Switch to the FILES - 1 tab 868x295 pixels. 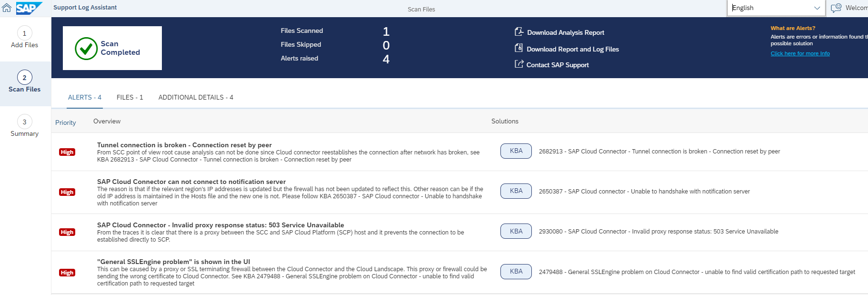click(x=130, y=97)
